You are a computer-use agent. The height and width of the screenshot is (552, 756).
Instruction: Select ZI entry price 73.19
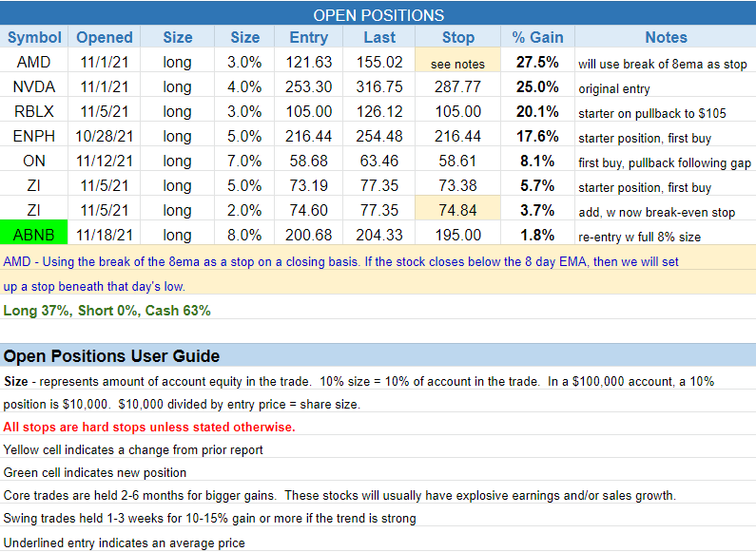coord(308,185)
